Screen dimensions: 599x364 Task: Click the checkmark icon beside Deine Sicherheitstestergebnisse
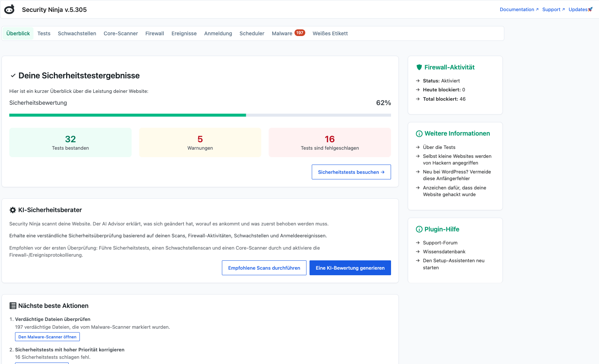[x=13, y=75]
